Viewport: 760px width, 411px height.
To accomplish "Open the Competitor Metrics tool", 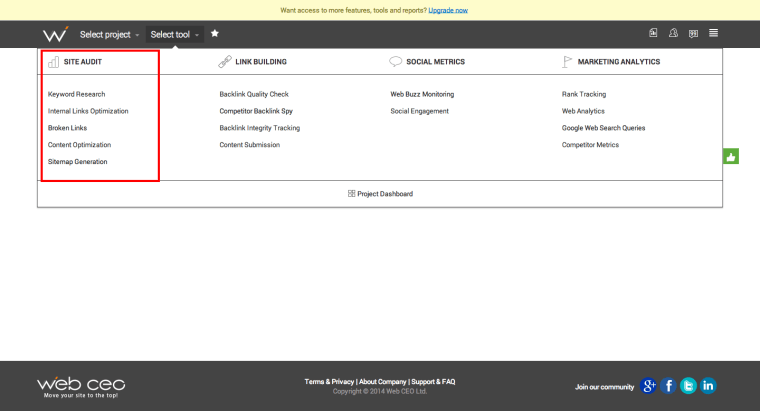I will coord(590,145).
